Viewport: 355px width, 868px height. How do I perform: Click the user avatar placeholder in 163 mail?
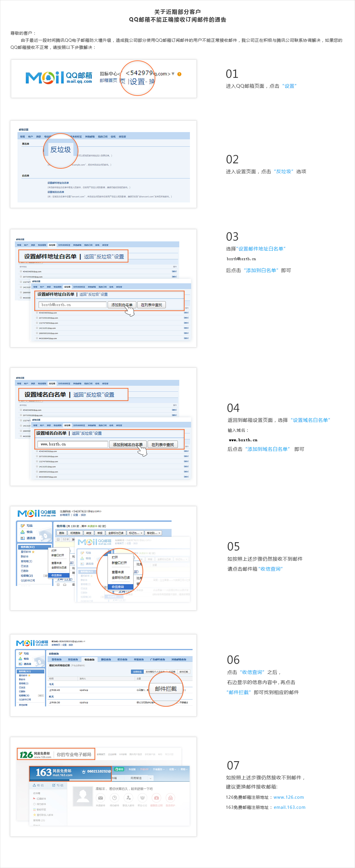(x=83, y=797)
